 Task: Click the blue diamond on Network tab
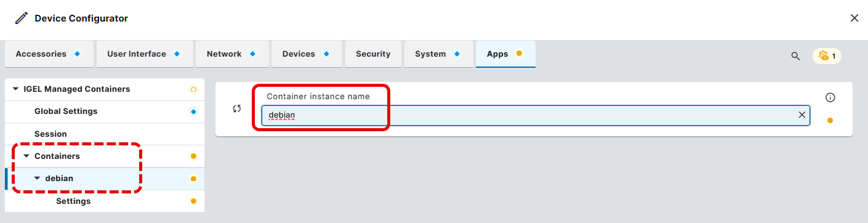pyautogui.click(x=252, y=54)
